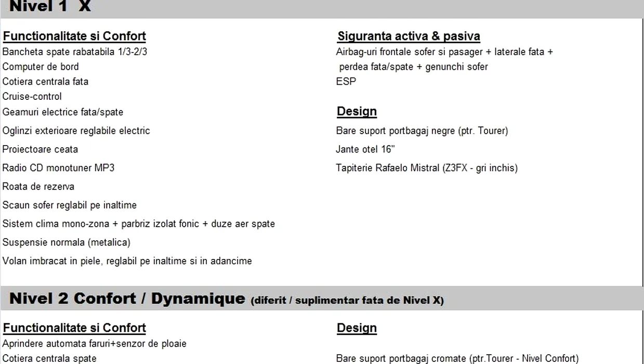Screen dimensions: 644x364
Task: Select 'Suspensie normala (metalica)' text
Action: point(67,243)
